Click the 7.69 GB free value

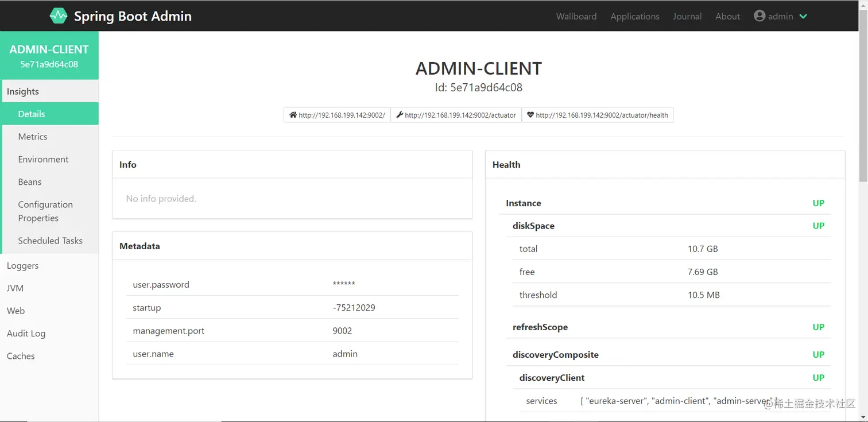(x=703, y=272)
